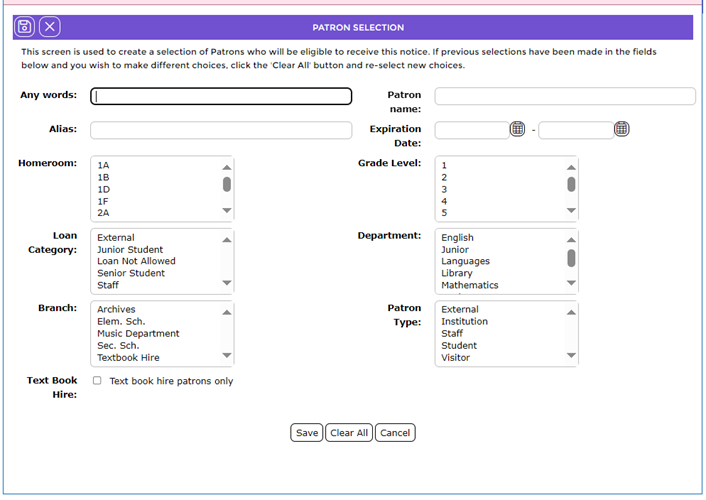The image size is (706, 500).
Task: Select grade level 4
Action: (444, 201)
